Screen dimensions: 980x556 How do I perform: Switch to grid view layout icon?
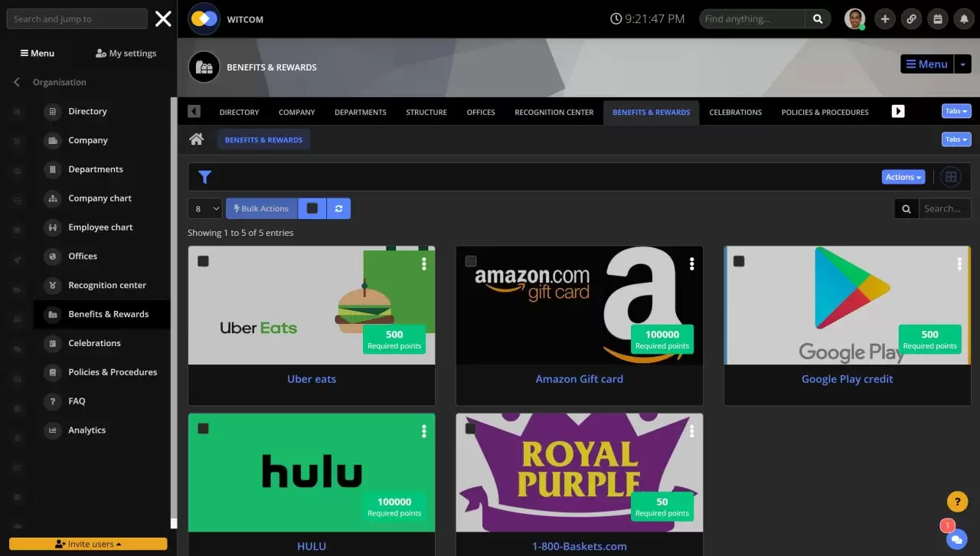pos(951,177)
